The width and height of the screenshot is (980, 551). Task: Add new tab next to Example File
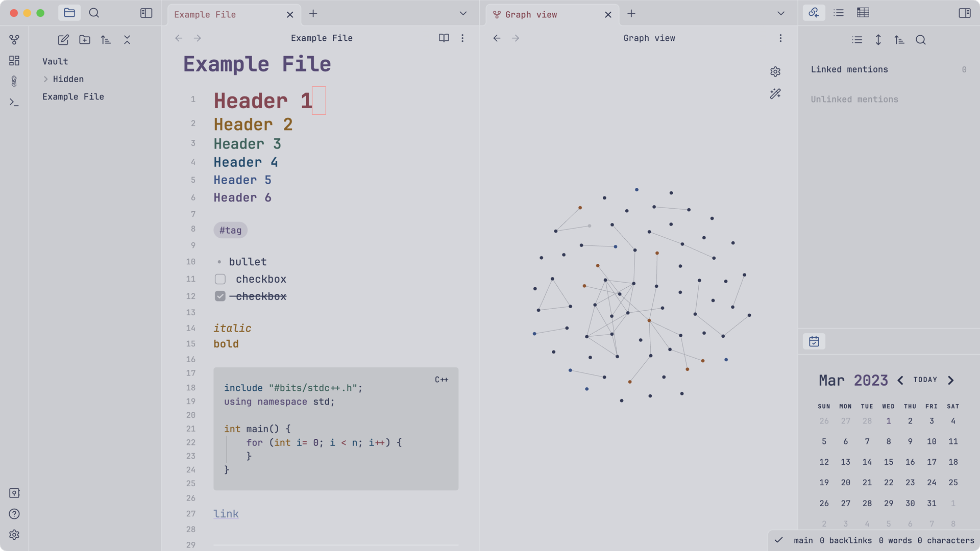[313, 14]
